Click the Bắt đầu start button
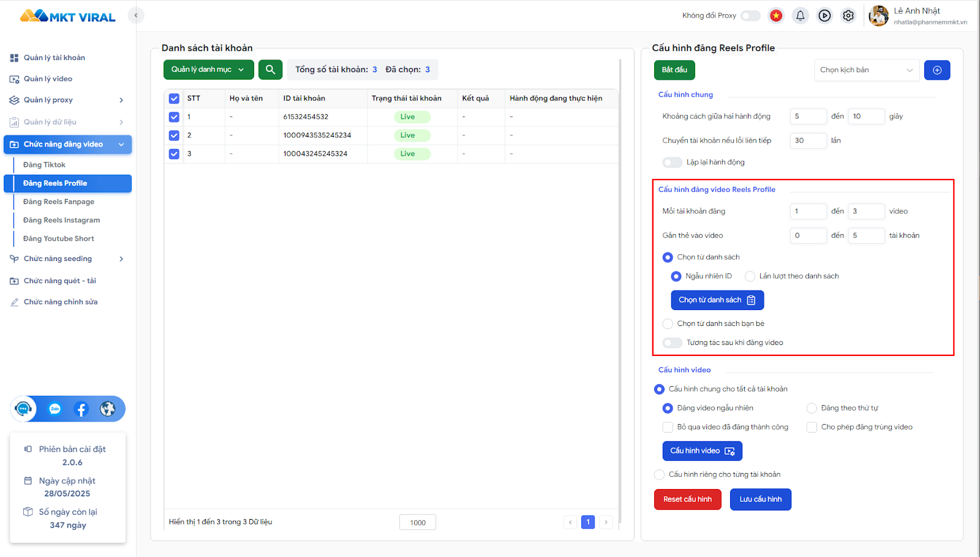980x557 pixels. 674,70
